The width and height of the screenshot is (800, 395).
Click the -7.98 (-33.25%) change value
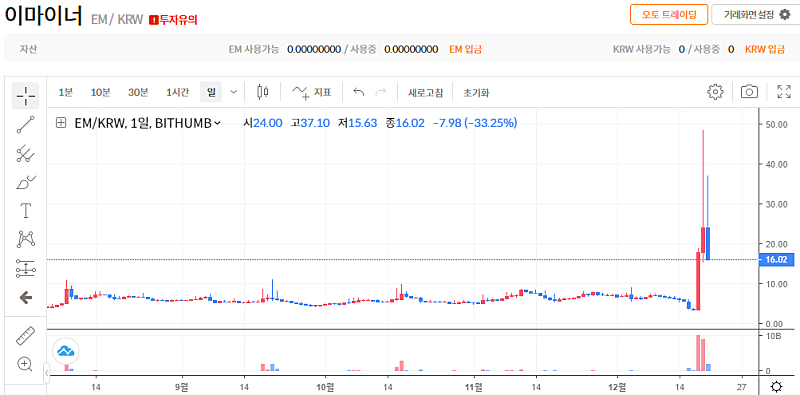click(x=474, y=123)
